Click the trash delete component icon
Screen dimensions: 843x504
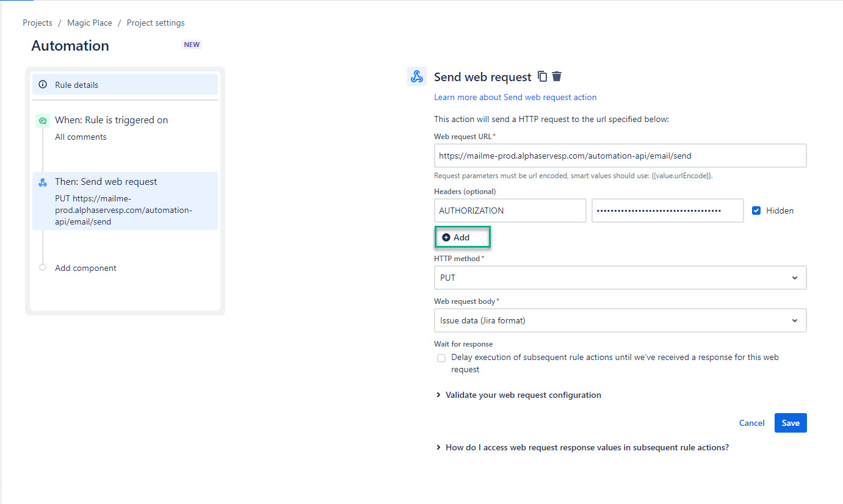click(x=557, y=76)
